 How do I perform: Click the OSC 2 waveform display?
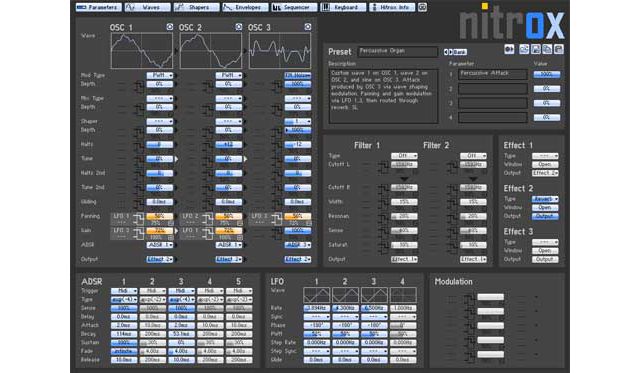211,51
